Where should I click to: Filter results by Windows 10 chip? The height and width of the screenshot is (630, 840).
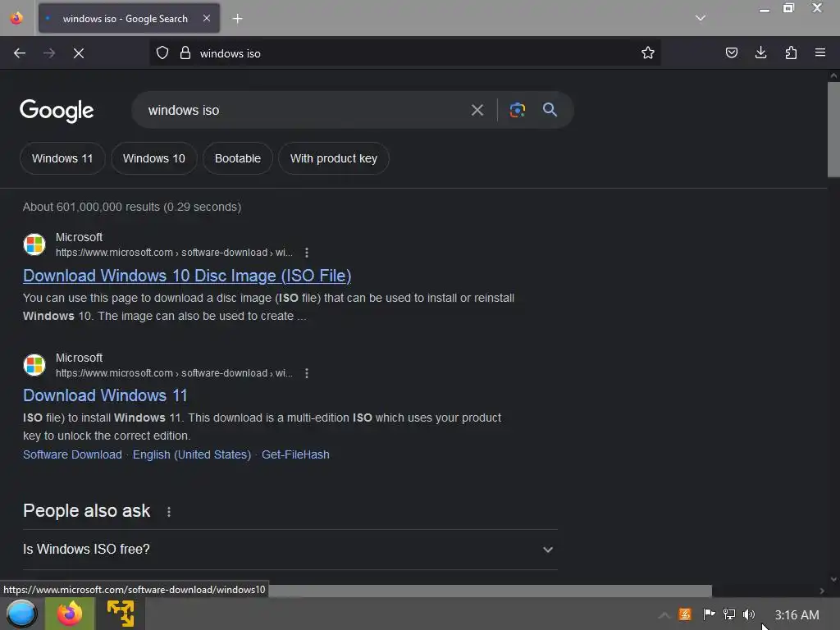(154, 158)
